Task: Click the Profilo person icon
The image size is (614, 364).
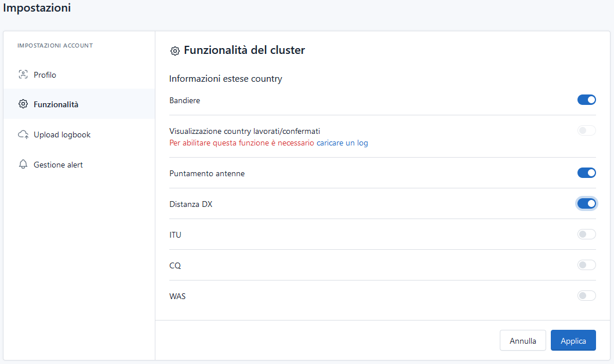Action: pos(23,74)
